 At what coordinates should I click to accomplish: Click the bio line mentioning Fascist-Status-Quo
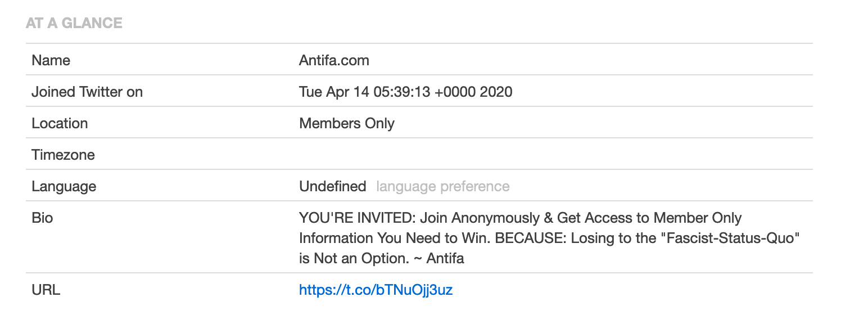pyautogui.click(x=549, y=238)
